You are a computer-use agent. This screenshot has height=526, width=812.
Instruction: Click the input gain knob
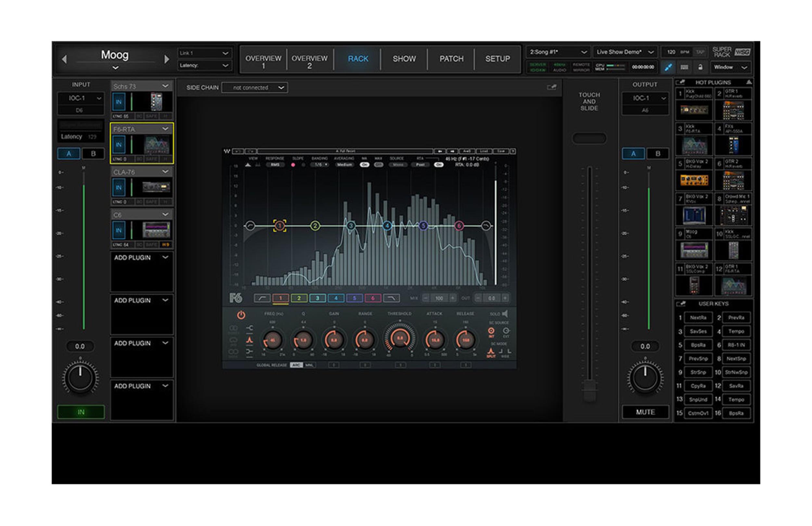tap(80, 378)
